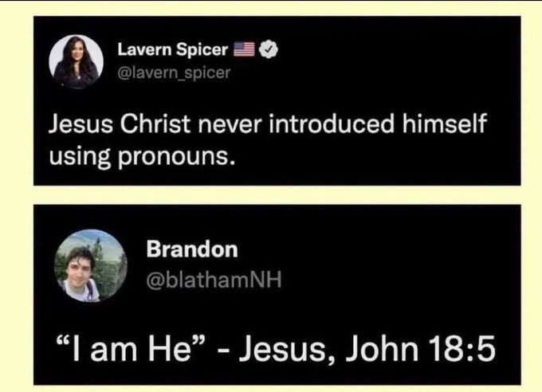The height and width of the screenshot is (392, 542).
Task: Visit the @blathamNH handle
Action: tap(214, 280)
